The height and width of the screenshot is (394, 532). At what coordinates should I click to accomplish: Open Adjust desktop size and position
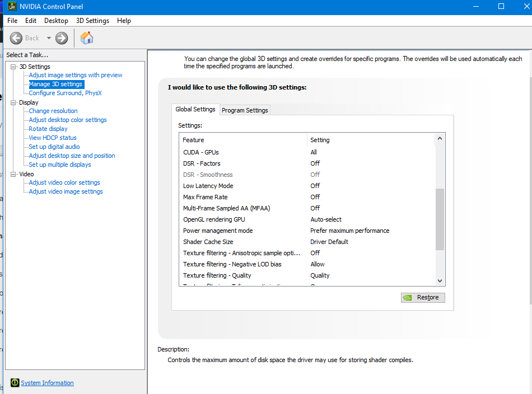click(72, 156)
